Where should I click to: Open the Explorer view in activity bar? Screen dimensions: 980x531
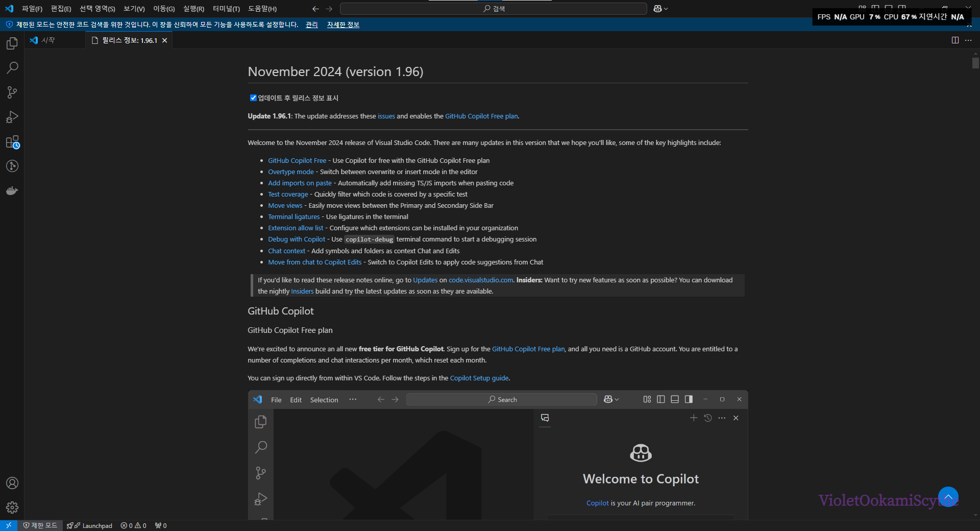coord(12,43)
